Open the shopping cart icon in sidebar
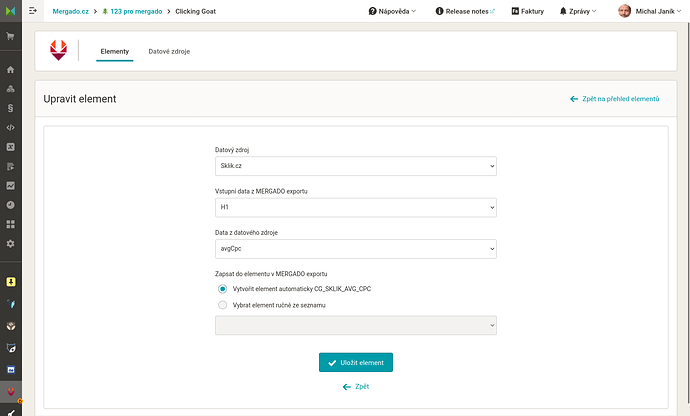This screenshot has height=416, width=690. (11, 36)
